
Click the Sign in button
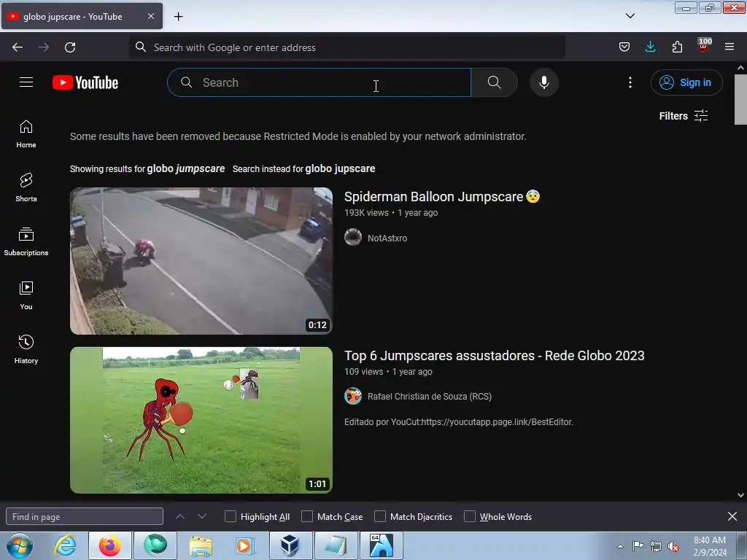pyautogui.click(x=686, y=82)
